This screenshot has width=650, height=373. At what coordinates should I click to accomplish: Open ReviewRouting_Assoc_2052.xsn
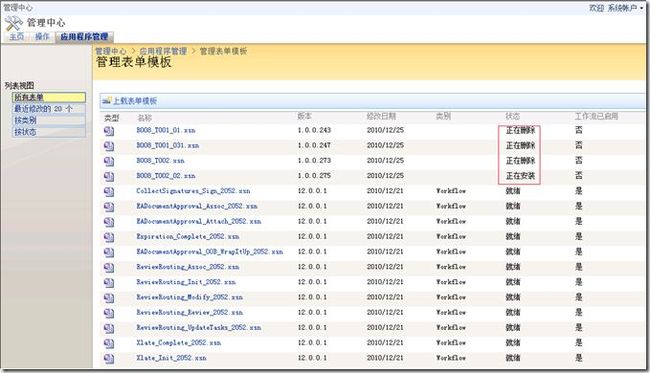click(188, 267)
